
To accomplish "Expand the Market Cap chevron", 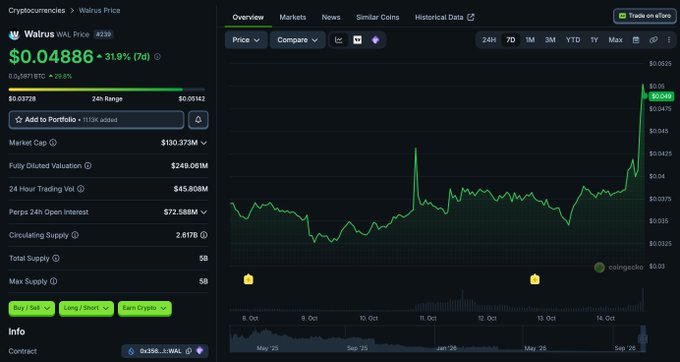I will 204,143.
